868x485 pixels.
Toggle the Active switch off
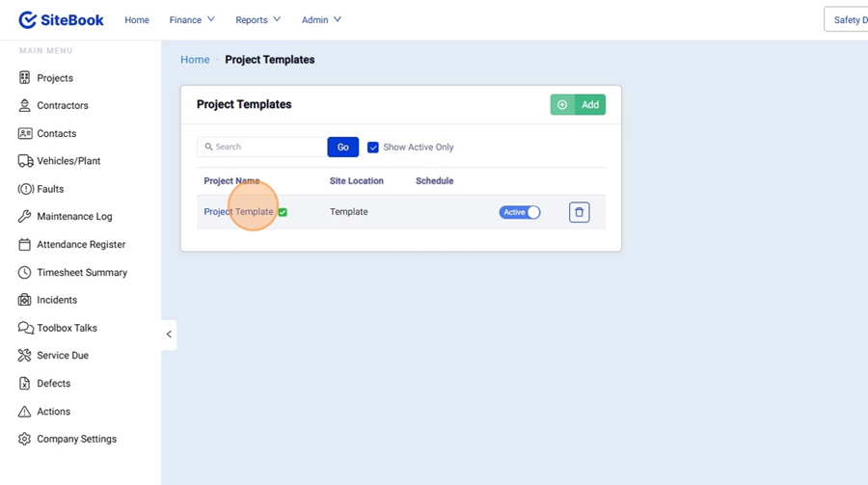pos(520,212)
